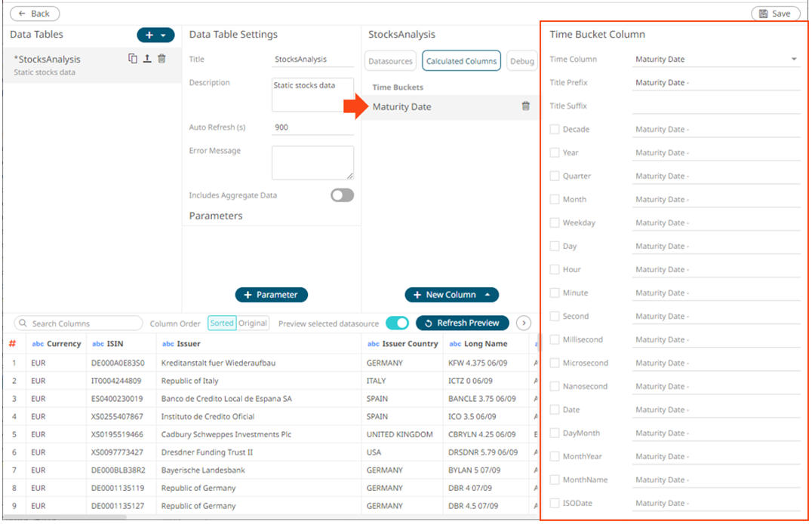Click the right chevron beside Refresh Preview
Screen dimensions: 812x524
(x=523, y=323)
